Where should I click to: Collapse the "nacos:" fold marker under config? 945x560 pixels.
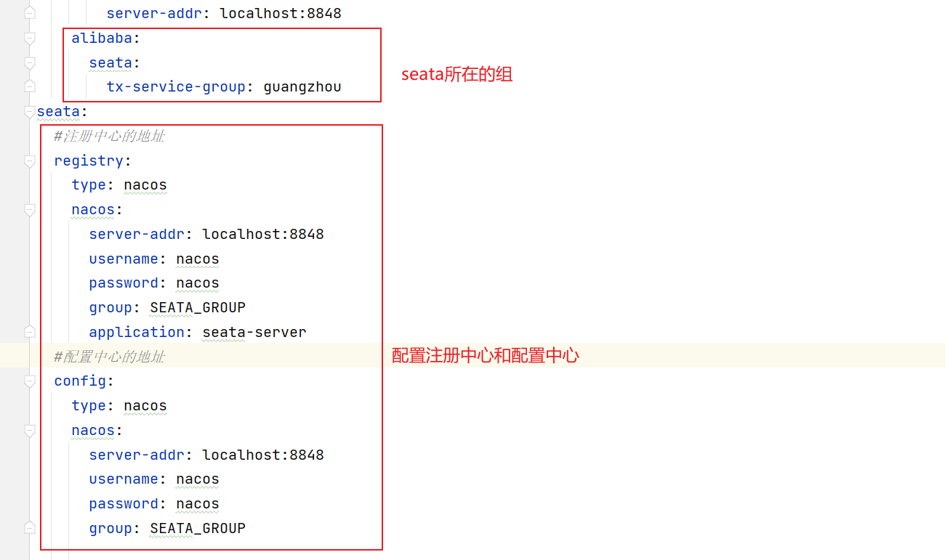coord(29,430)
